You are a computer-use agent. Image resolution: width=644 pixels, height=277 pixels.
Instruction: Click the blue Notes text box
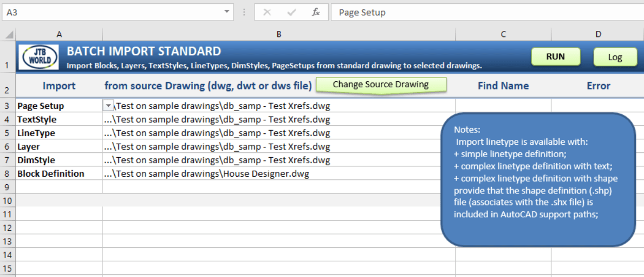[538, 179]
